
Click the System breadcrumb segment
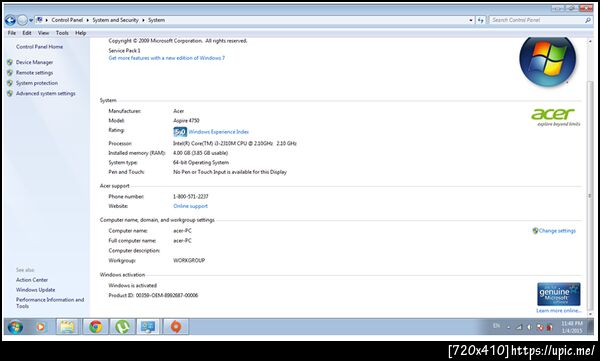click(x=157, y=20)
